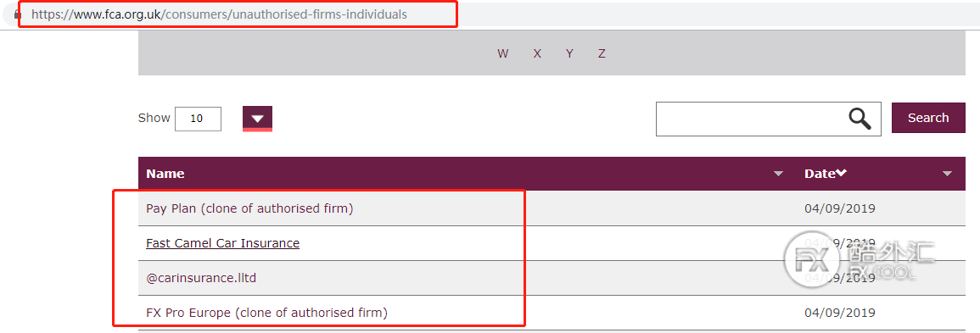Expand the Name column filter arrow
This screenshot has height=333, width=980.
(x=778, y=174)
